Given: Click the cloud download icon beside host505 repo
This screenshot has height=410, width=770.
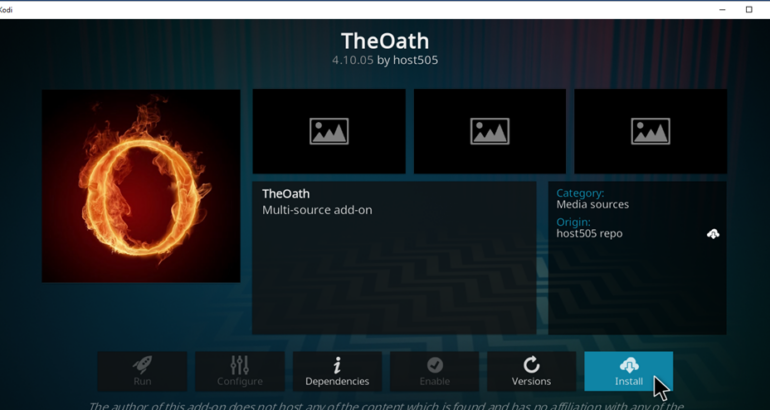Looking at the screenshot, I should pyautogui.click(x=713, y=234).
